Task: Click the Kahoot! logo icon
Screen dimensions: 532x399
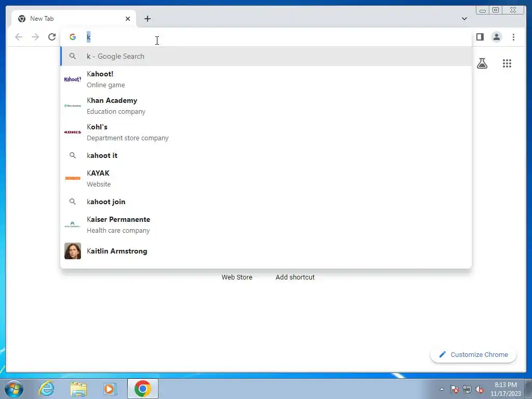Action: pyautogui.click(x=73, y=79)
